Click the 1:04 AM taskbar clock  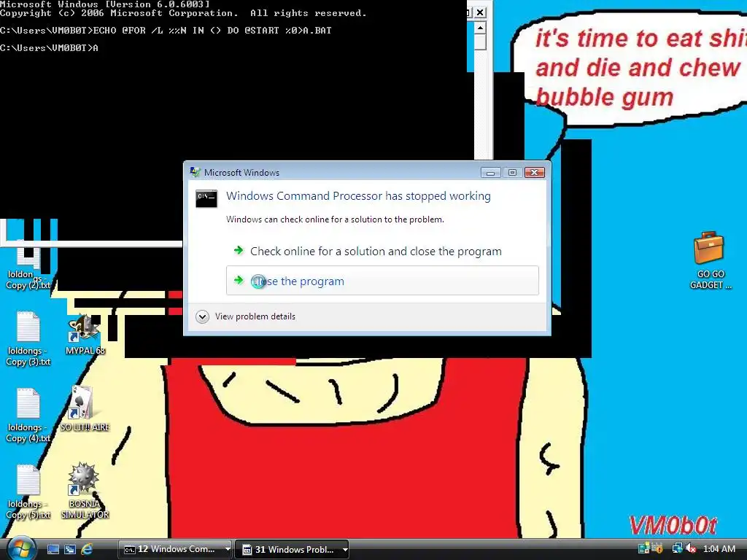(x=719, y=549)
